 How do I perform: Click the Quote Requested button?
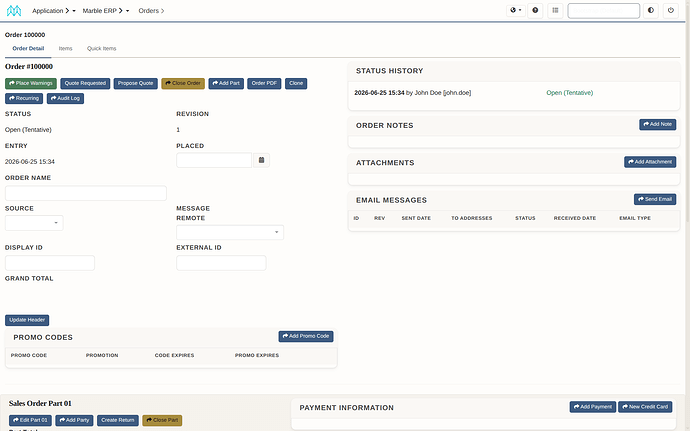(85, 83)
